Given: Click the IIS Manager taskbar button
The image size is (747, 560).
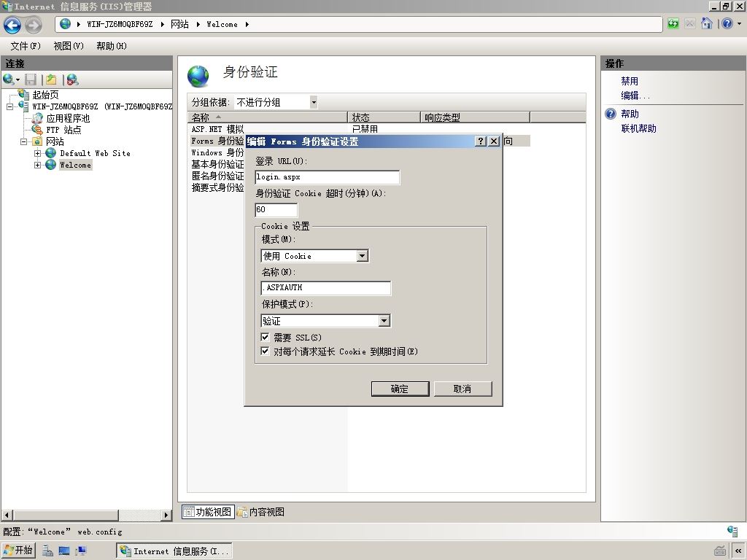Looking at the screenshot, I should point(174,551).
